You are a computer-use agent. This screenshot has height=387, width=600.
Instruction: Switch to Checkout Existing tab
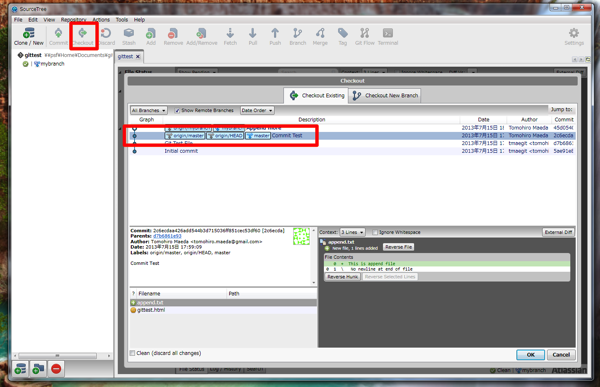pos(316,95)
